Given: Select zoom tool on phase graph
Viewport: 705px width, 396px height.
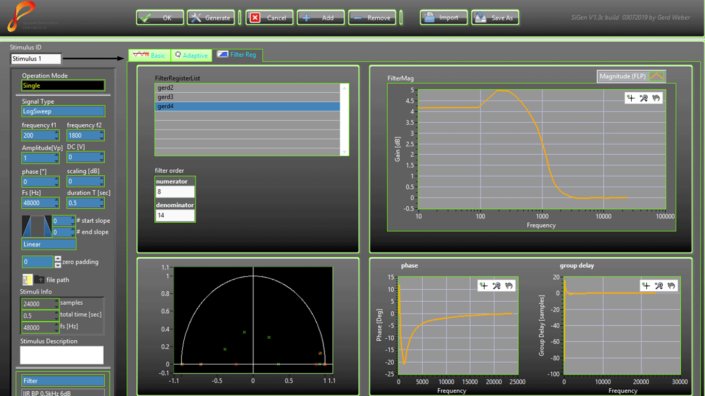Looking at the screenshot, I should (496, 285).
